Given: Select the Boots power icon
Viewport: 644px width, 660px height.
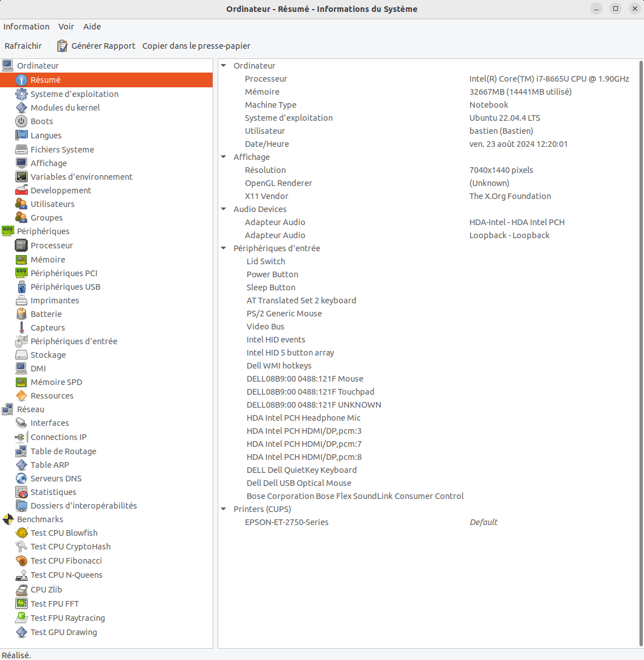Looking at the screenshot, I should tap(22, 121).
